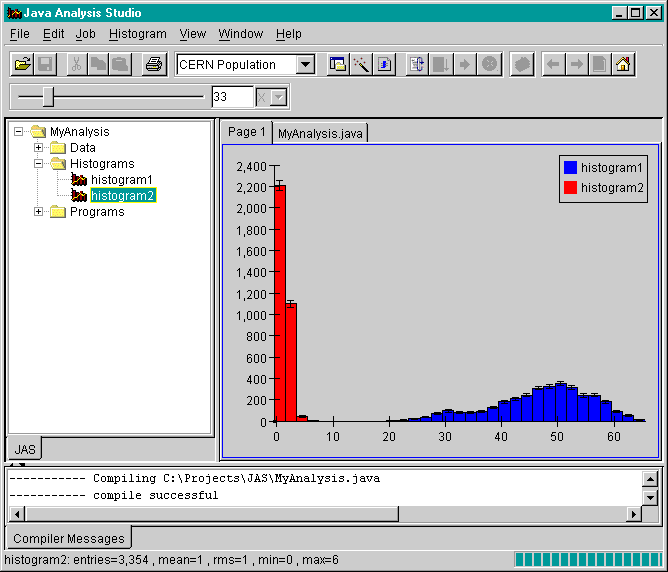Click the magic wand wizard icon
The width and height of the screenshot is (668, 572).
click(361, 65)
